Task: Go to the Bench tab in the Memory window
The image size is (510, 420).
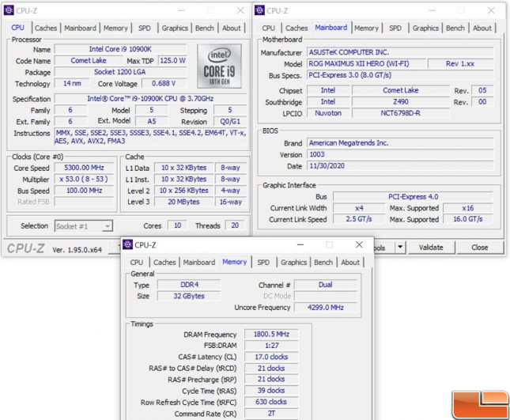Action: (x=323, y=263)
